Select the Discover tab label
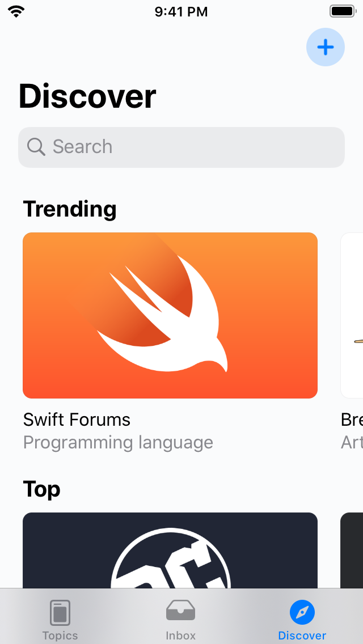 pos(302,635)
